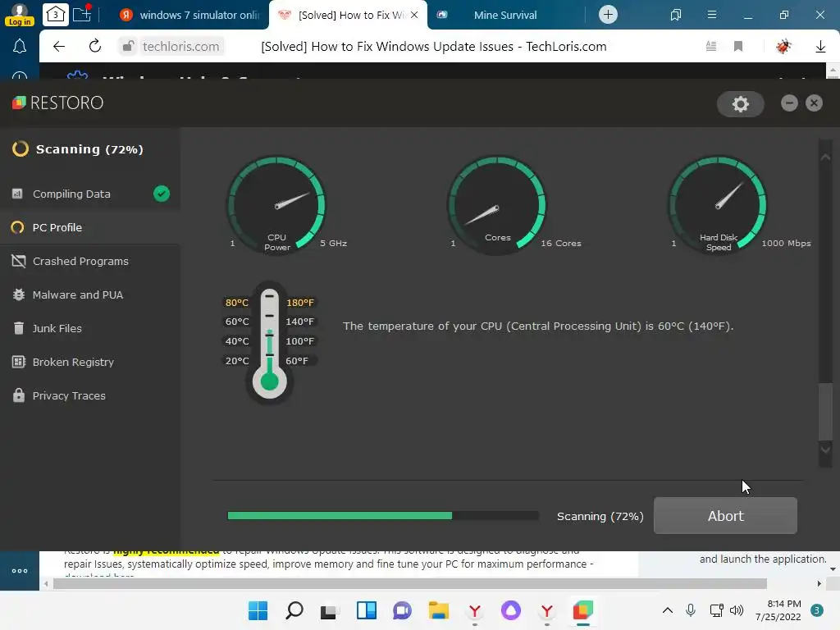Open Windows Start menu

tap(258, 610)
